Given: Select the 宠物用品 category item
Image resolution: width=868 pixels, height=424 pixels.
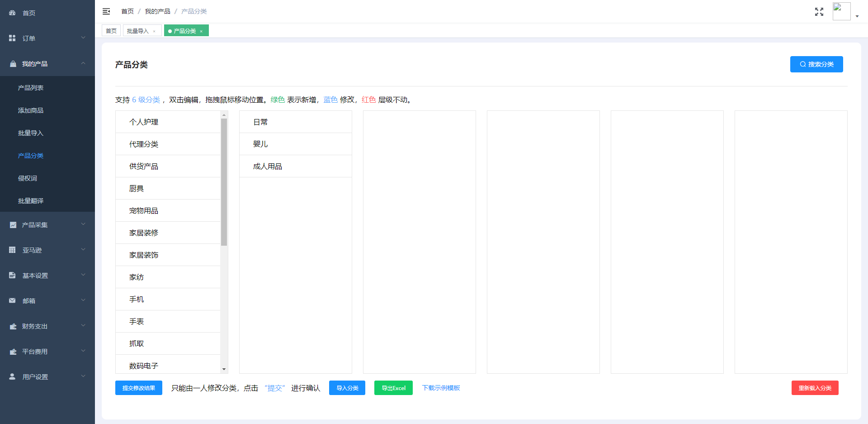Looking at the screenshot, I should pos(144,211).
